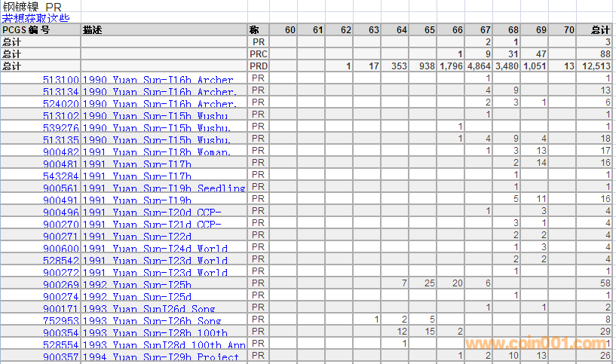This screenshot has width=616, height=364.
Task: Open PCGS entry 900482
Action: coord(60,152)
